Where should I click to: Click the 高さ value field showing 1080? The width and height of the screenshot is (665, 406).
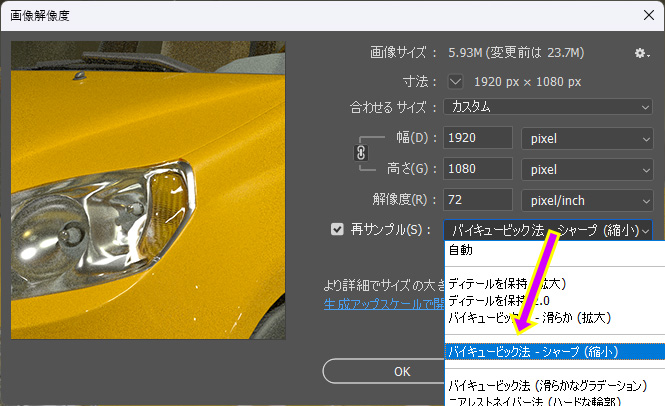[477, 169]
